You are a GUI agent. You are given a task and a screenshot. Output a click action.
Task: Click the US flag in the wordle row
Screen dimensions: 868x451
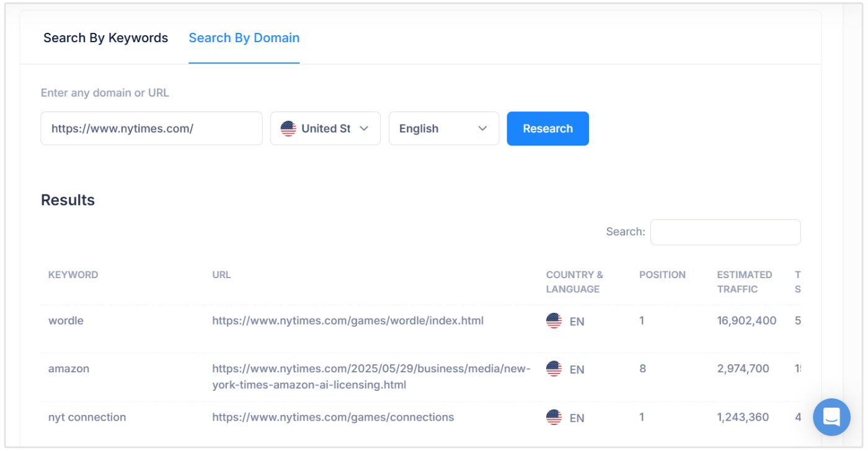coord(554,320)
